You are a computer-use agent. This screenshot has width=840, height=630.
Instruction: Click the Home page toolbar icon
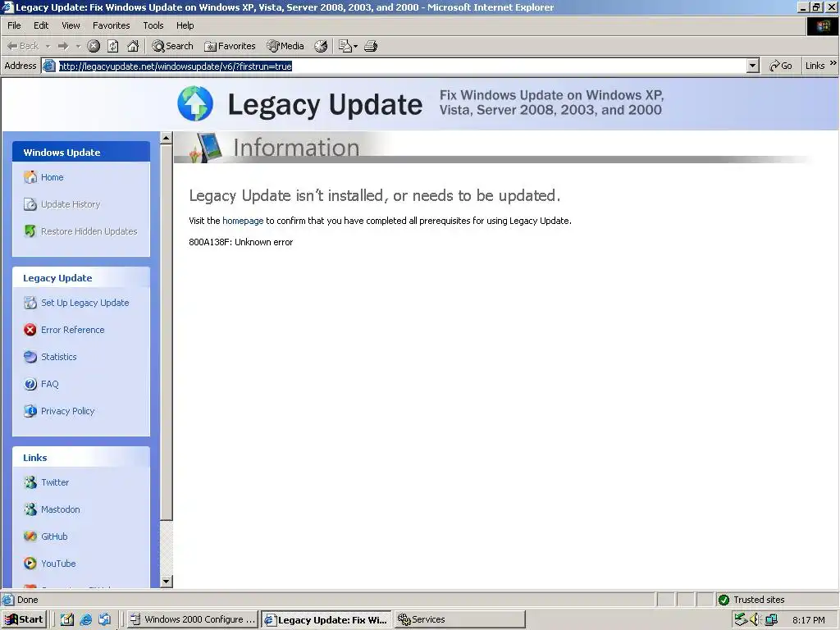133,46
